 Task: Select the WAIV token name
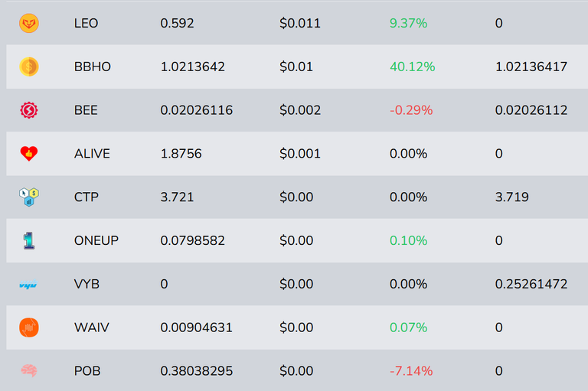[x=92, y=327]
